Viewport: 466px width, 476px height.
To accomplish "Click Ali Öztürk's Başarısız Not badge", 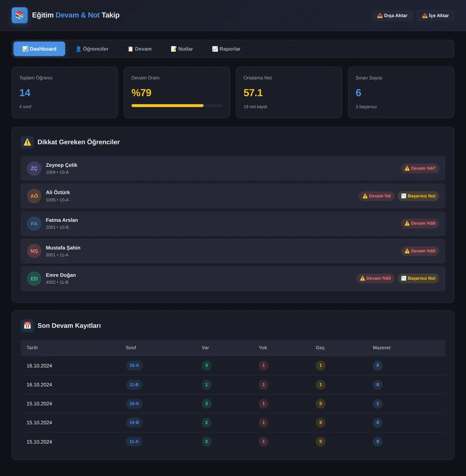I will click(418, 196).
